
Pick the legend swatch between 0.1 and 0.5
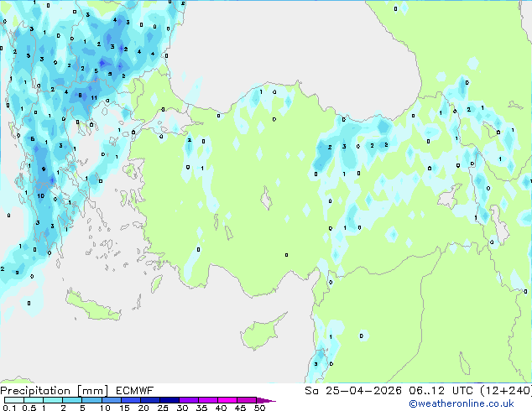[14, 400]
